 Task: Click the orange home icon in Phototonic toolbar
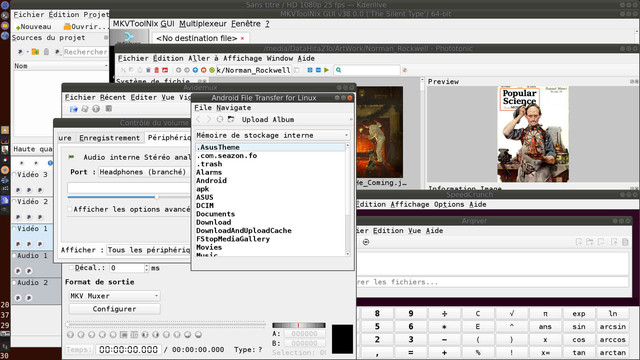[203, 70]
